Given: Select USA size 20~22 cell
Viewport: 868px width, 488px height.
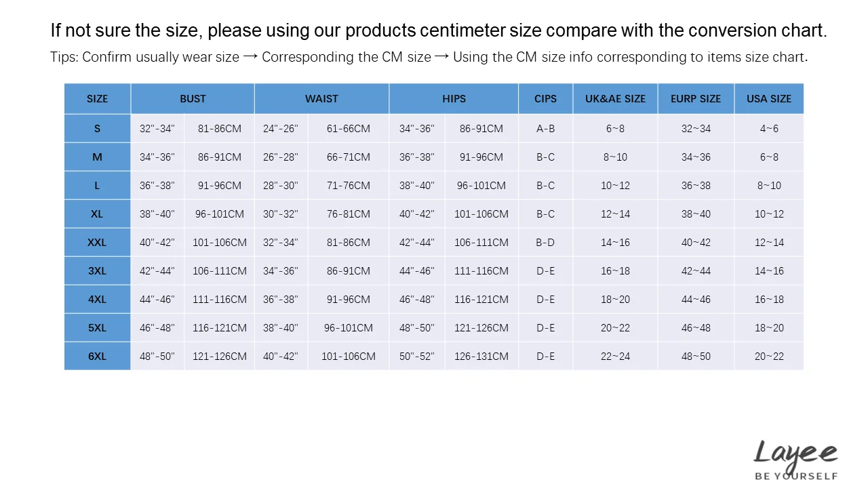Looking at the screenshot, I should (x=769, y=356).
